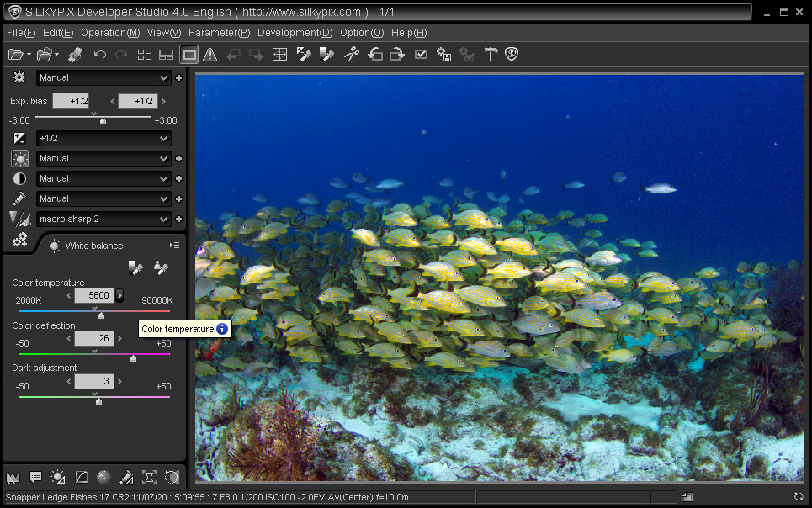Rotate image using the counterclockwise rotate icon
Screen dimensions: 812x508
[x=375, y=55]
